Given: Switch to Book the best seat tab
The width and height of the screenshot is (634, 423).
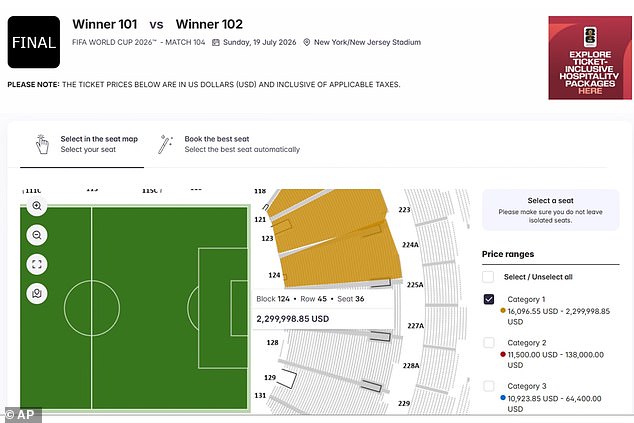Looking at the screenshot, I should [x=241, y=144].
